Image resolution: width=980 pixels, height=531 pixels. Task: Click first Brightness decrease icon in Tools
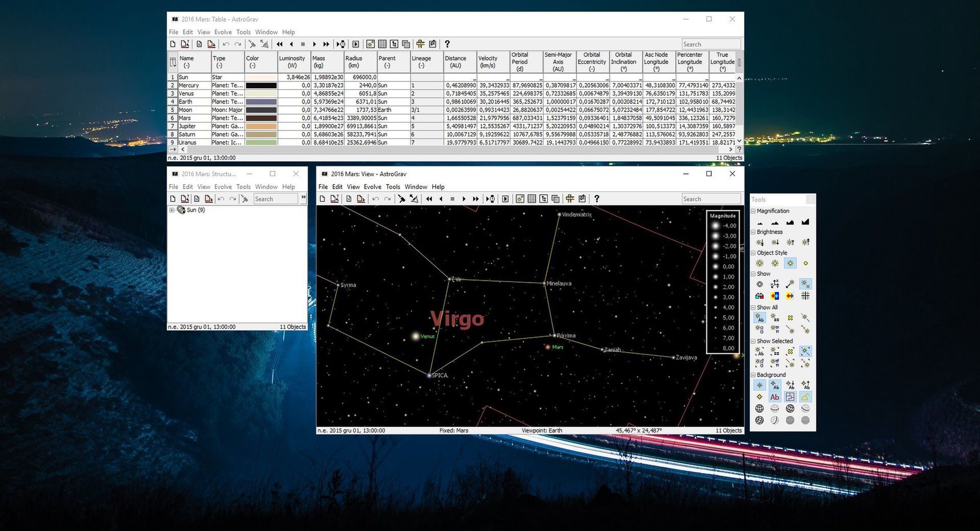tap(759, 243)
